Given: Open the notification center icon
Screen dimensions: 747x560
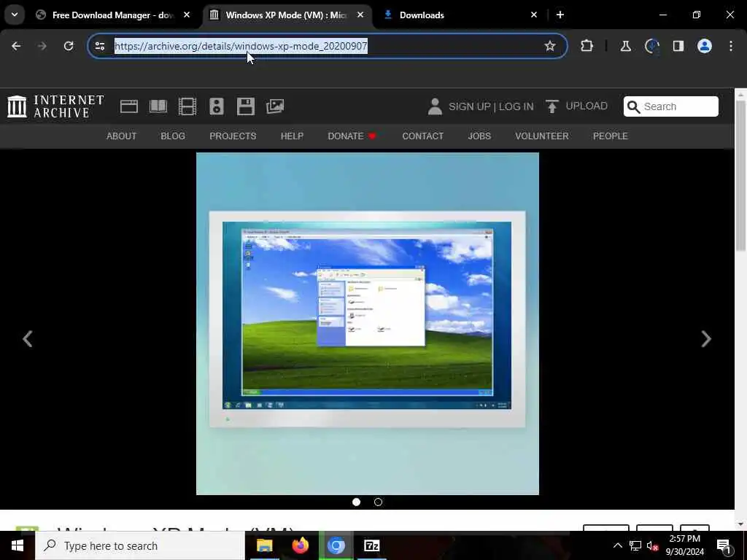Looking at the screenshot, I should click(x=724, y=545).
